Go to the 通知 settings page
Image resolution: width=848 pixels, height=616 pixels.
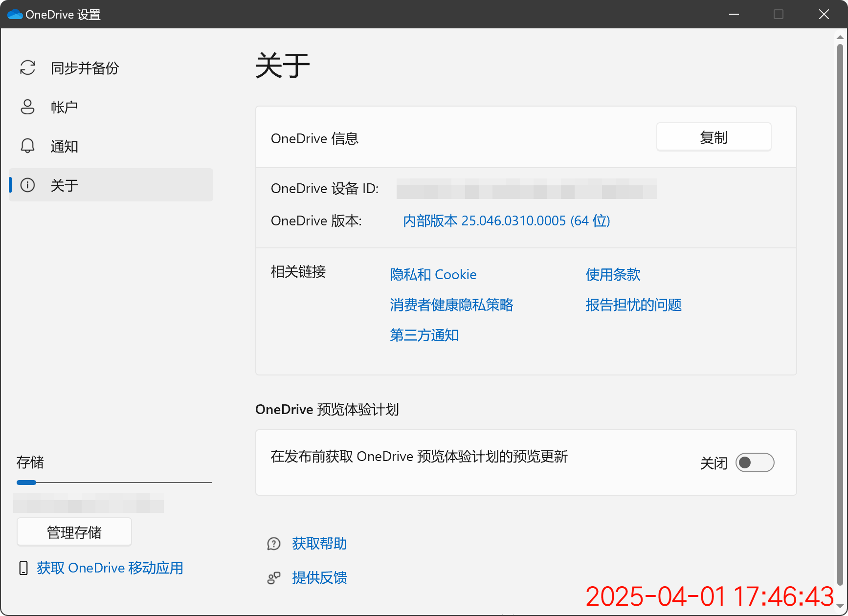111,146
